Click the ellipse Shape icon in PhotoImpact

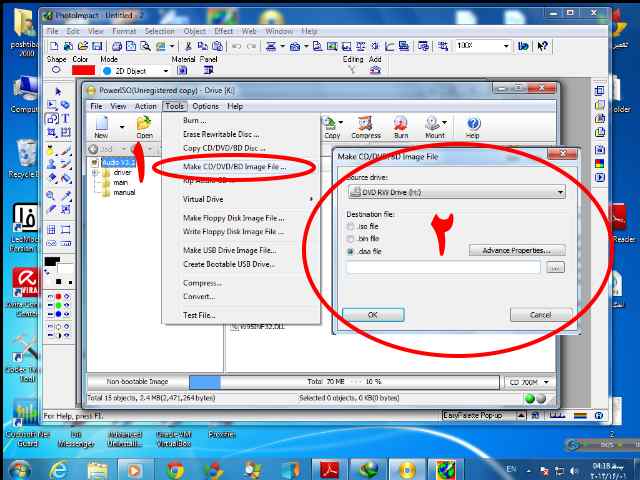(56, 70)
